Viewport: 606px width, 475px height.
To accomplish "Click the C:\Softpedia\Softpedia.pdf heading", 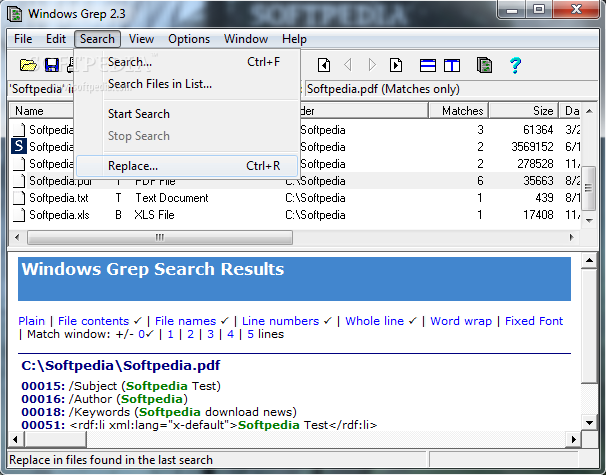I will (x=121, y=366).
